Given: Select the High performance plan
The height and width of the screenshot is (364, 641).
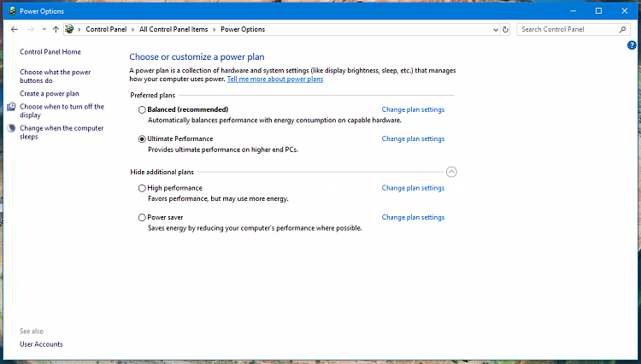Looking at the screenshot, I should [142, 188].
